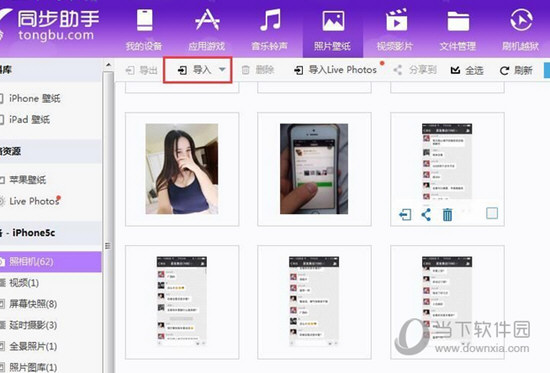Select the Photos & Wallpapers tab (照片壁纸)
This screenshot has height=373, width=550.
332,30
